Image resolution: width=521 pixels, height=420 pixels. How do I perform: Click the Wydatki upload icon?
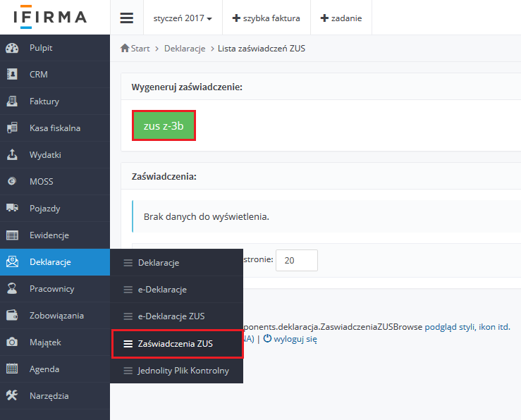click(12, 154)
